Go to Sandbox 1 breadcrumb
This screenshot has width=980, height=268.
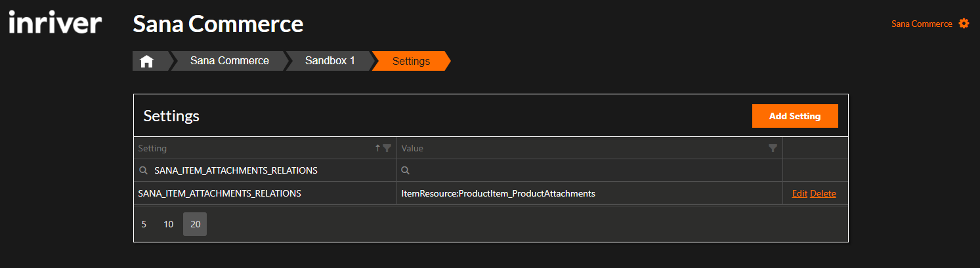tap(330, 61)
